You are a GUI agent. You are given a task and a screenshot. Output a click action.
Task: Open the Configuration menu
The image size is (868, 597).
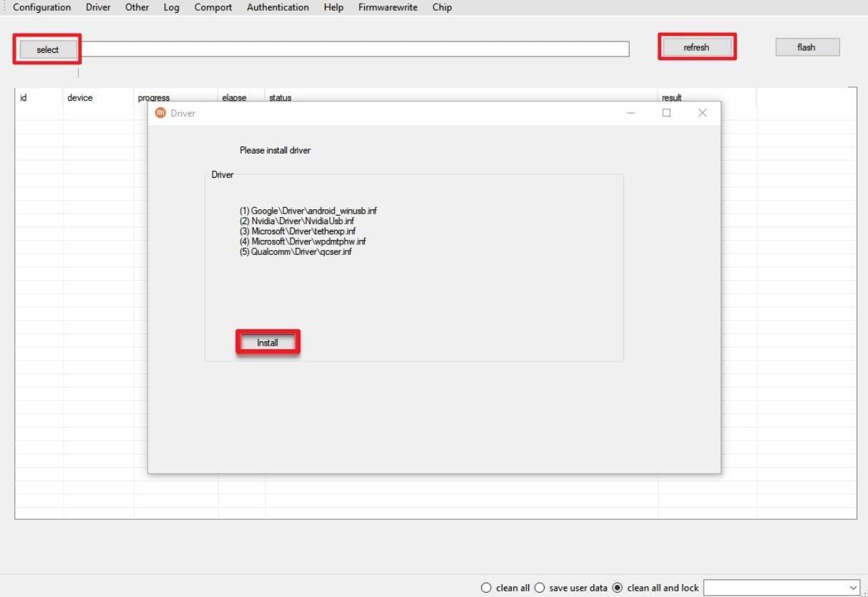[x=41, y=7]
